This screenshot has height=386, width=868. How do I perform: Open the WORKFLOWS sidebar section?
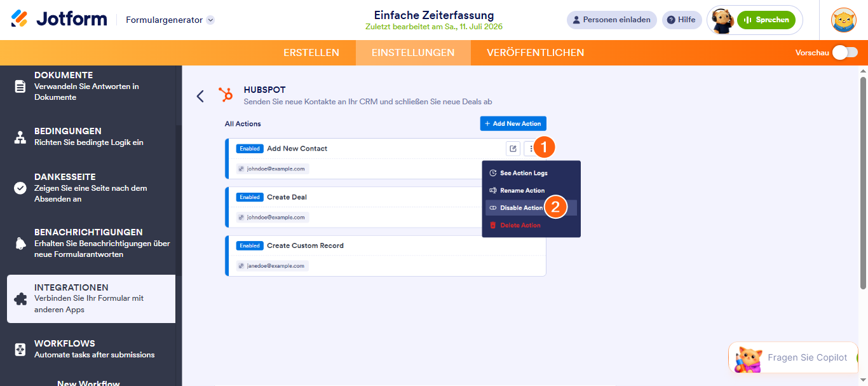point(91,349)
